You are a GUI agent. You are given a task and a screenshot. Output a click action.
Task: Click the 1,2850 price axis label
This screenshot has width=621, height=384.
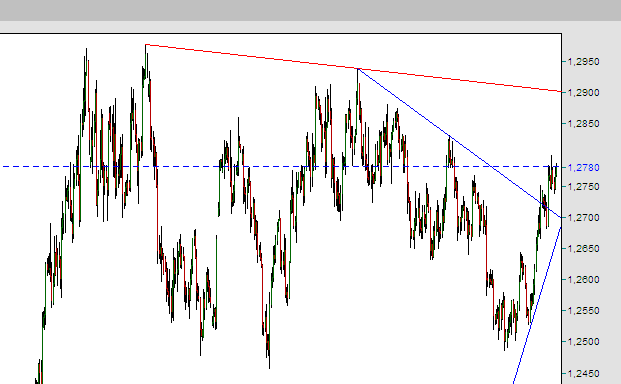pyautogui.click(x=583, y=124)
